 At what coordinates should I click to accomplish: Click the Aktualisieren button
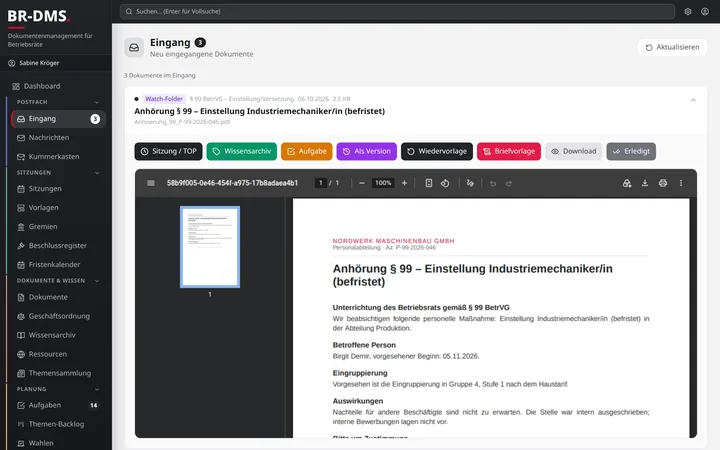coord(672,47)
